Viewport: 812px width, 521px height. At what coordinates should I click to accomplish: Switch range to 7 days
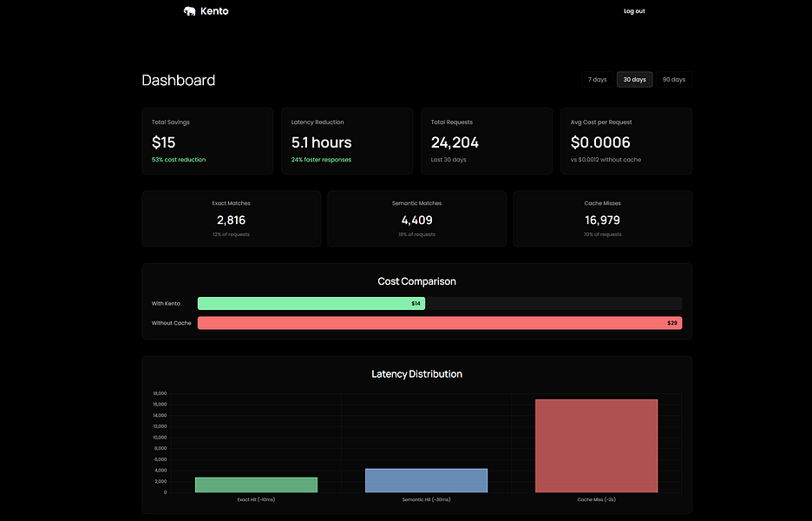click(597, 79)
